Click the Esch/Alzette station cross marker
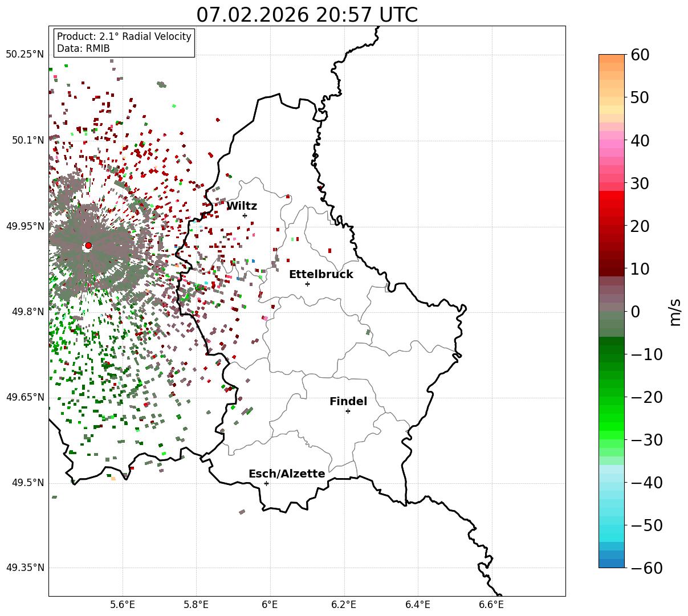 click(x=266, y=483)
